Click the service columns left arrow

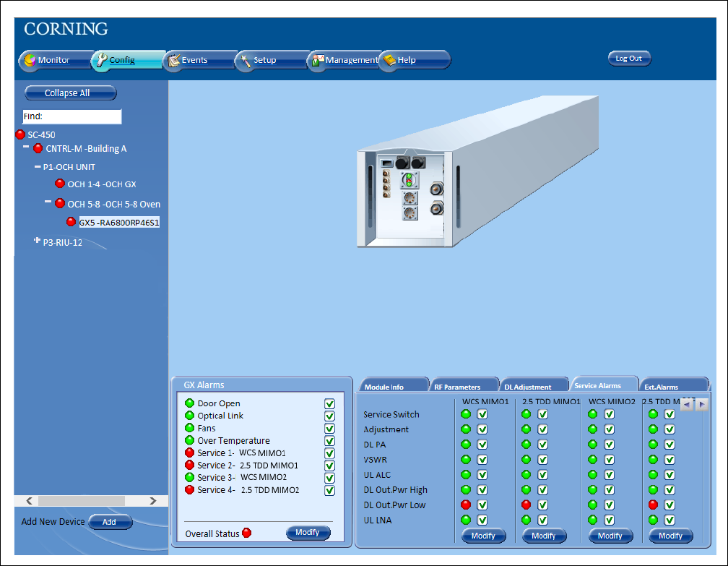[687, 405]
